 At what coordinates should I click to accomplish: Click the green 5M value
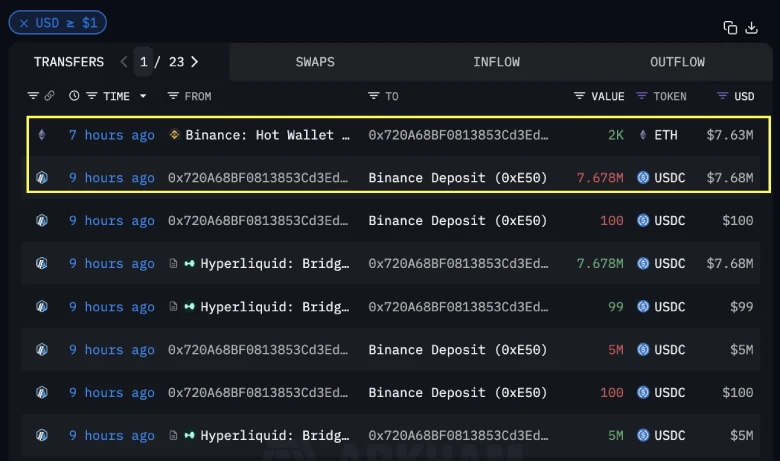615,435
